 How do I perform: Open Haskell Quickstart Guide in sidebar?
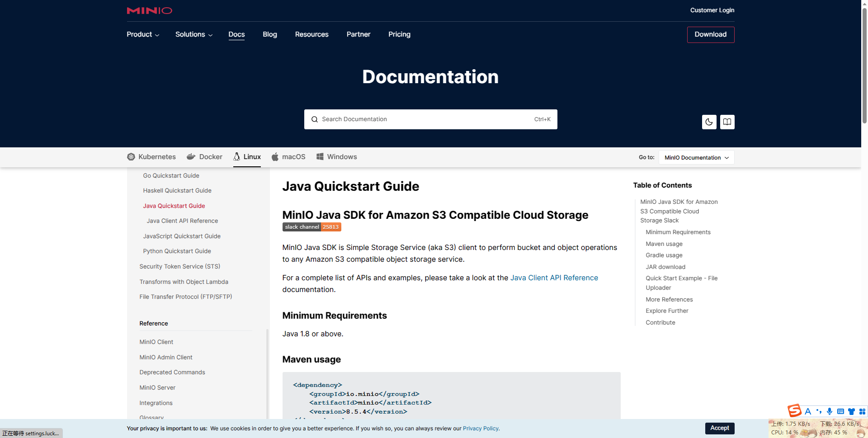(177, 191)
